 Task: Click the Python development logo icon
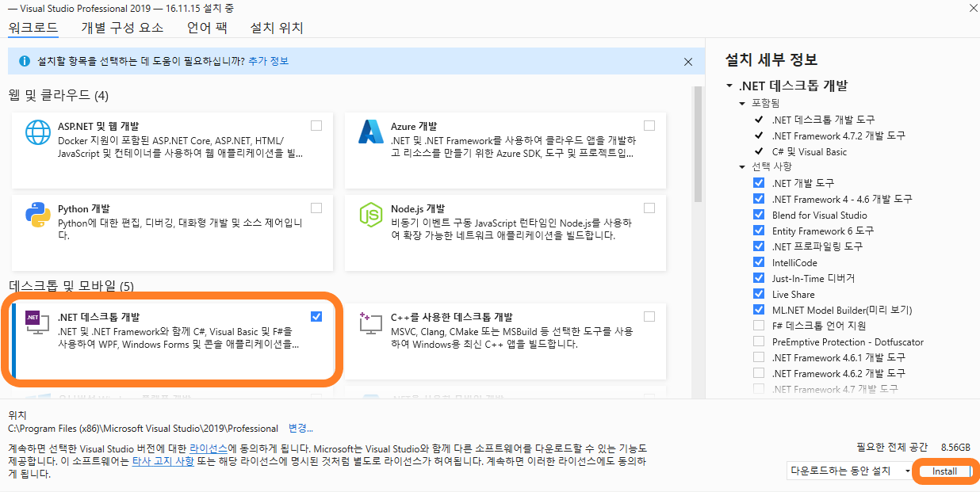(38, 215)
